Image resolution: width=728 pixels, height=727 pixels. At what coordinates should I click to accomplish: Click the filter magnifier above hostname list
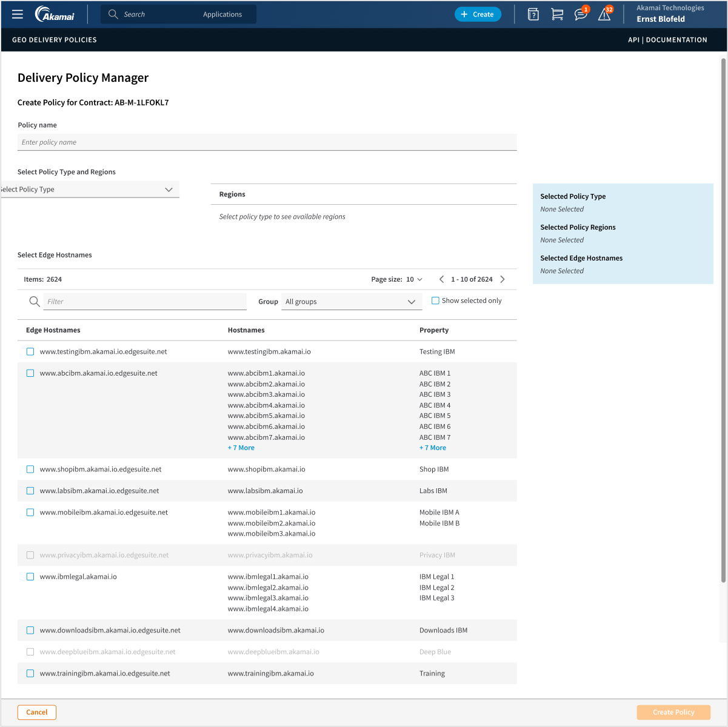34,301
